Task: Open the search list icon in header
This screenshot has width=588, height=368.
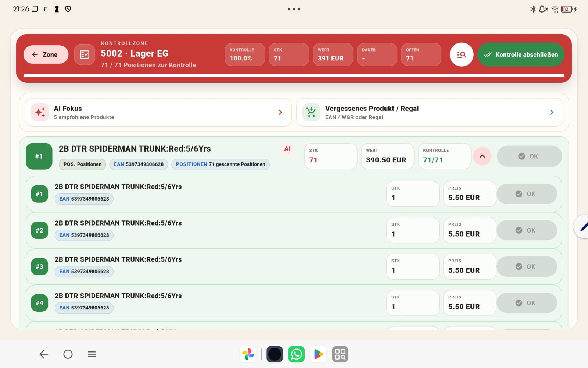Action: (x=461, y=54)
